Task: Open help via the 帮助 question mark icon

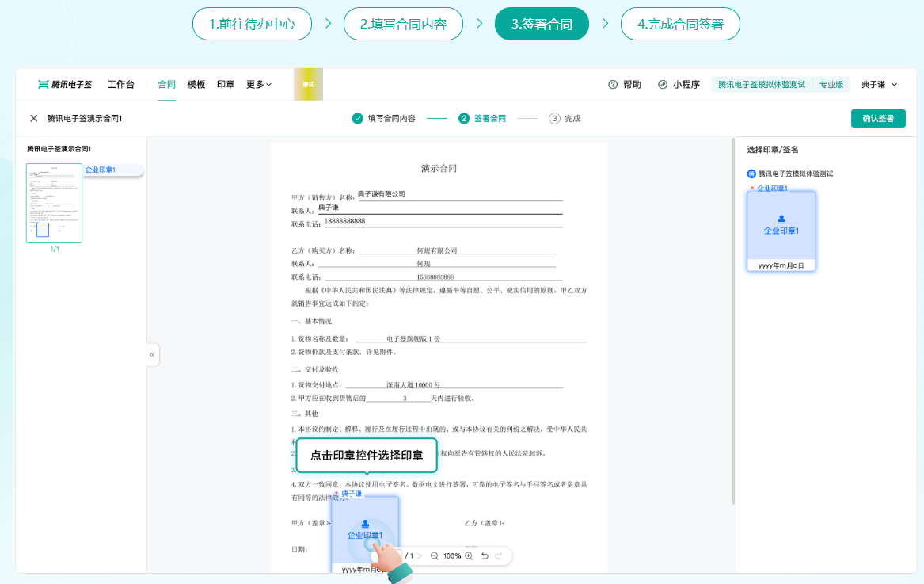Action: (613, 84)
